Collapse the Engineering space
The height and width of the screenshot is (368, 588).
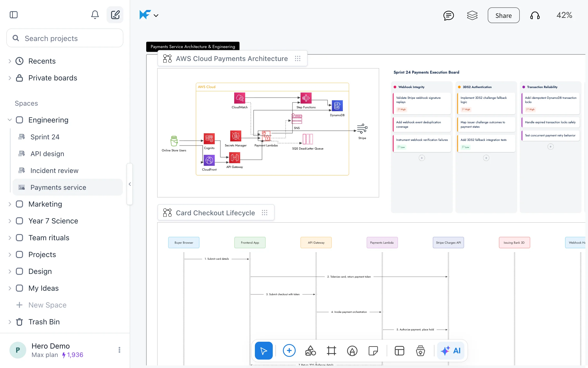point(10,120)
